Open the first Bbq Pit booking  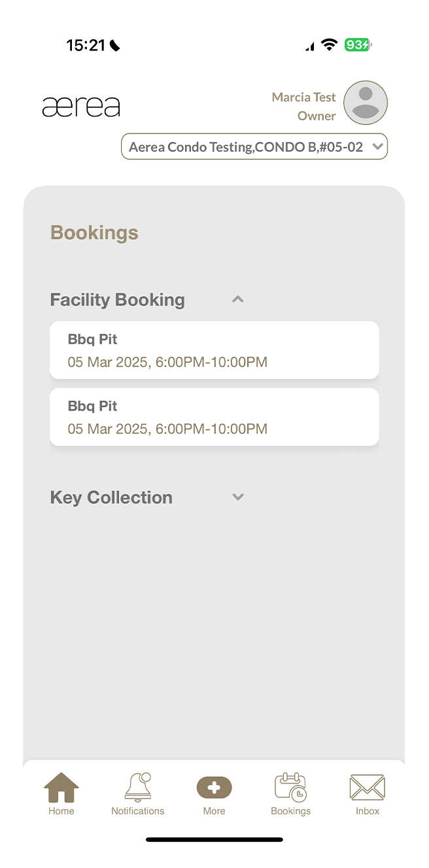click(214, 350)
